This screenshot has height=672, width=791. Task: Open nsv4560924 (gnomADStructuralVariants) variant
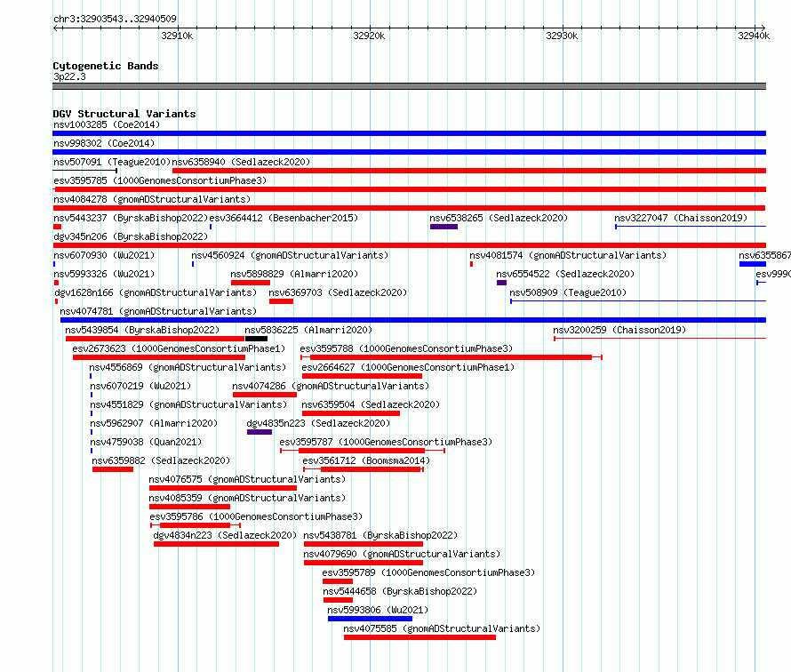point(290,255)
